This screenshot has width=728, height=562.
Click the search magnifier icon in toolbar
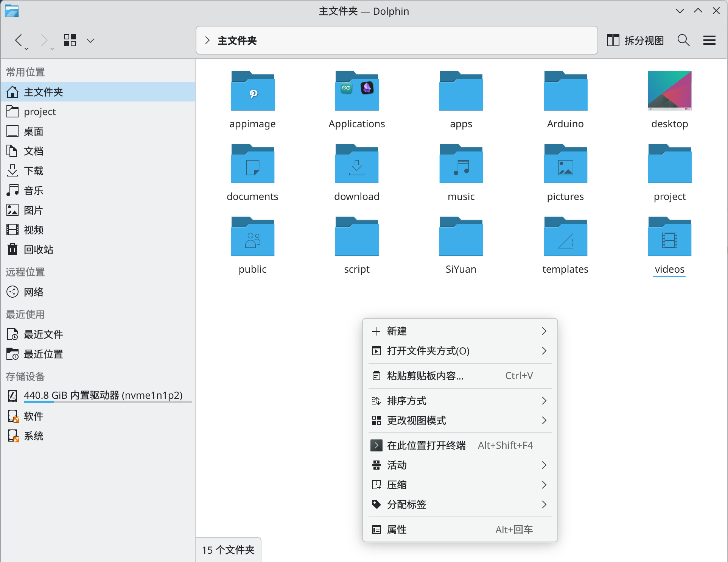click(683, 40)
